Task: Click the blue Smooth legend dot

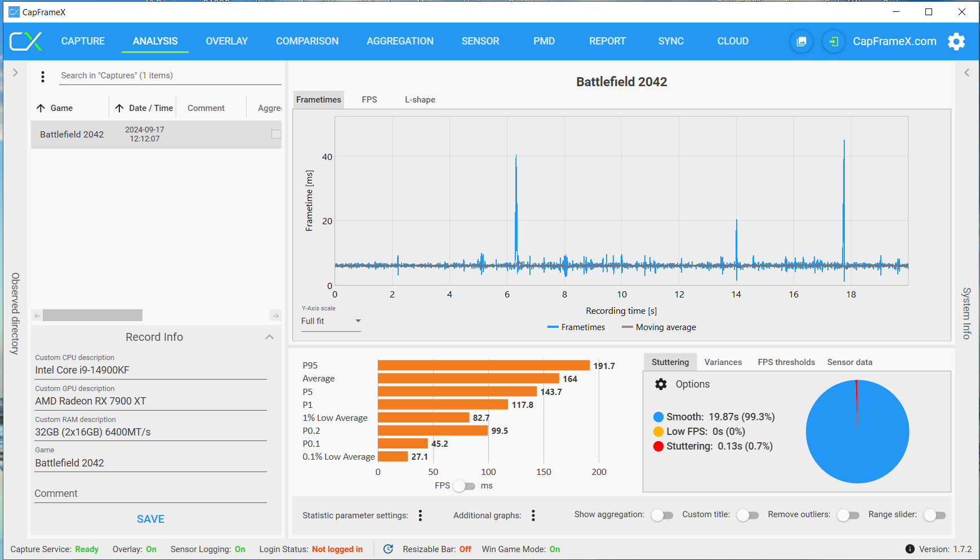Action: click(658, 417)
